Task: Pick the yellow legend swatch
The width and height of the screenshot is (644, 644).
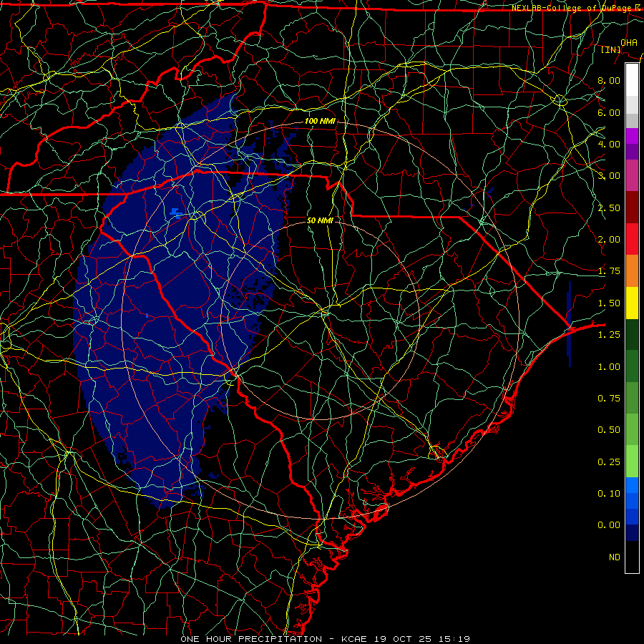Action: pyautogui.click(x=632, y=303)
